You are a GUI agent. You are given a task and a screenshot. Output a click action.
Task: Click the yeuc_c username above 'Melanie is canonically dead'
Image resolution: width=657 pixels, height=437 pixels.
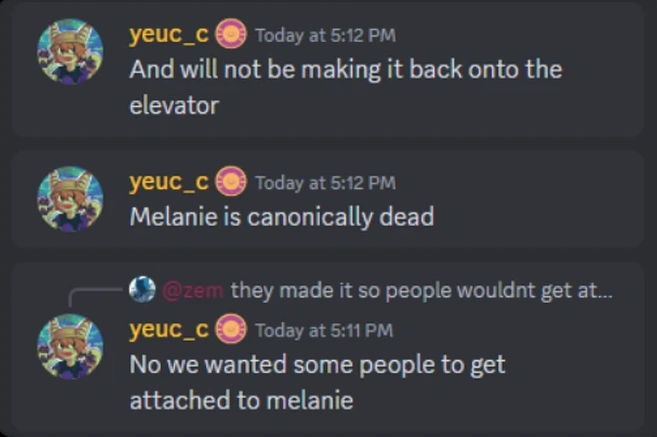pyautogui.click(x=168, y=182)
